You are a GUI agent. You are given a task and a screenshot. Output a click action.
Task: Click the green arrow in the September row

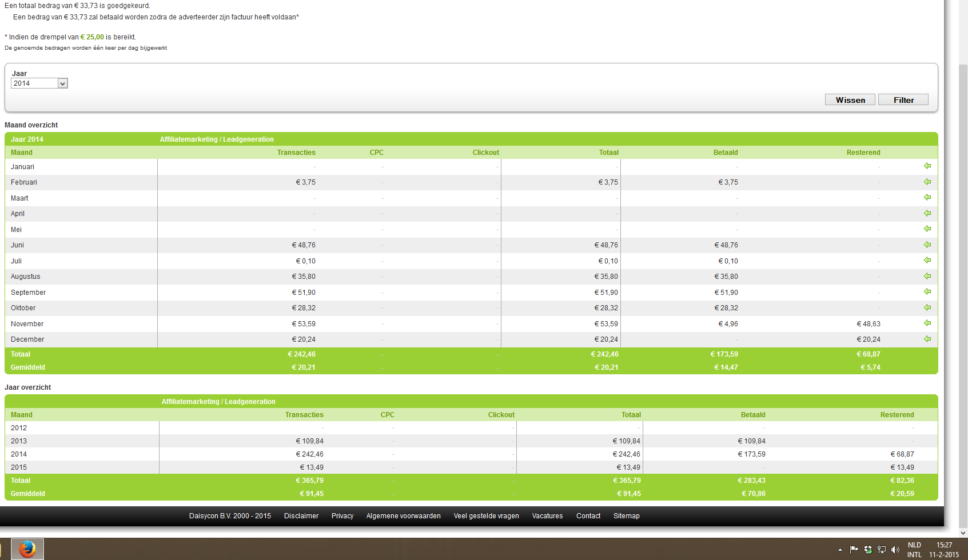[927, 291]
